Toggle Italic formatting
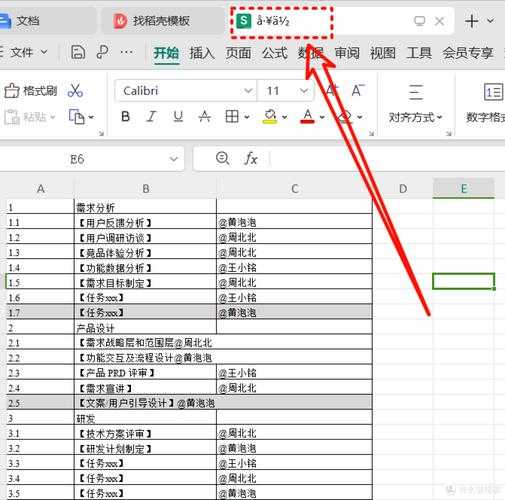The image size is (505, 500). pos(152,117)
